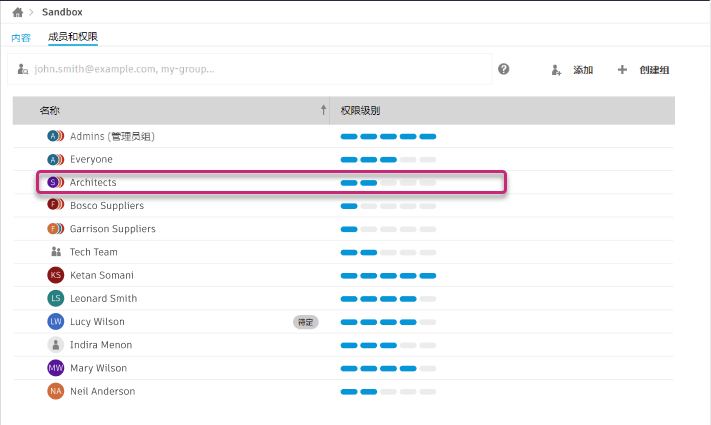Select the Everyone row name
The image size is (711, 425).
tap(91, 159)
